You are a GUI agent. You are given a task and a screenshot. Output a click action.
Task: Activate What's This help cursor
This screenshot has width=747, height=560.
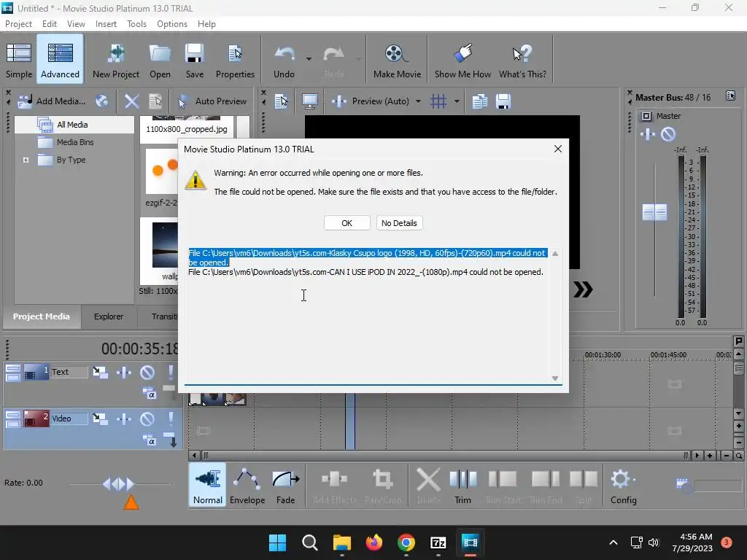pyautogui.click(x=522, y=59)
